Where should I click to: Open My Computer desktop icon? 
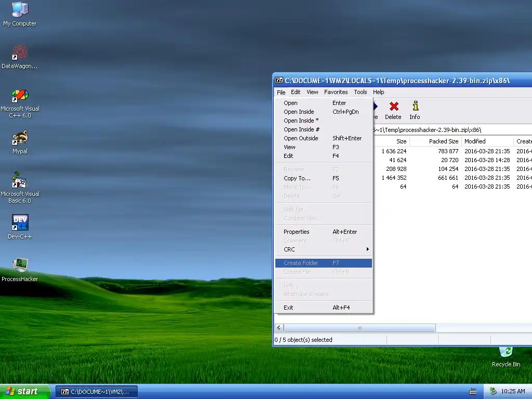20,14
